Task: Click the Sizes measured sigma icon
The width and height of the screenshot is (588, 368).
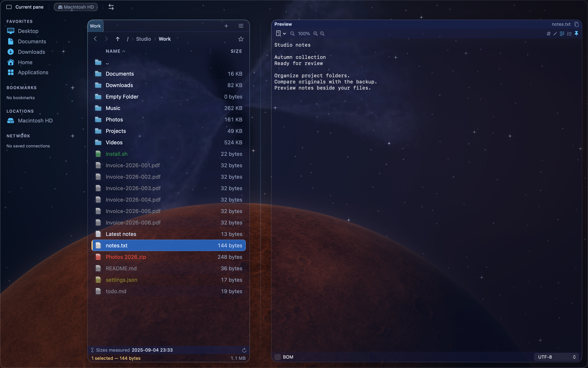Action: [92, 350]
